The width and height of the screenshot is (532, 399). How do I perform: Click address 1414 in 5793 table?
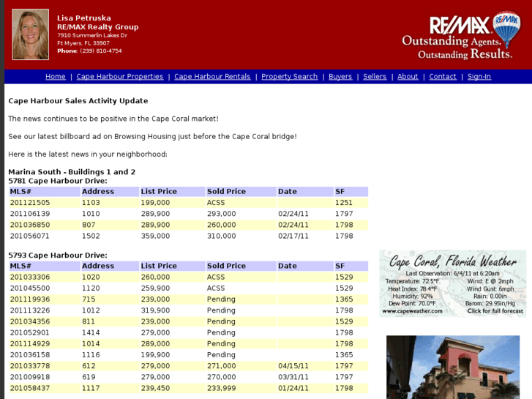(91, 333)
